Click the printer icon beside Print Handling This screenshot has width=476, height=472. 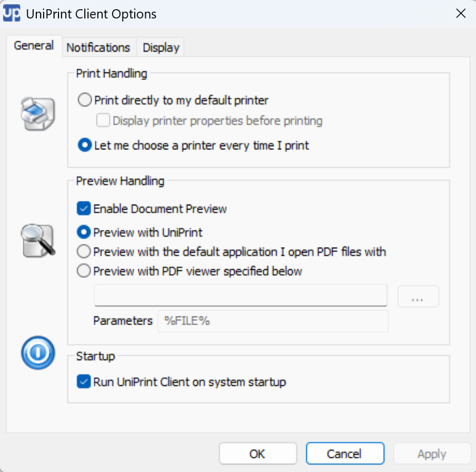coord(38,114)
